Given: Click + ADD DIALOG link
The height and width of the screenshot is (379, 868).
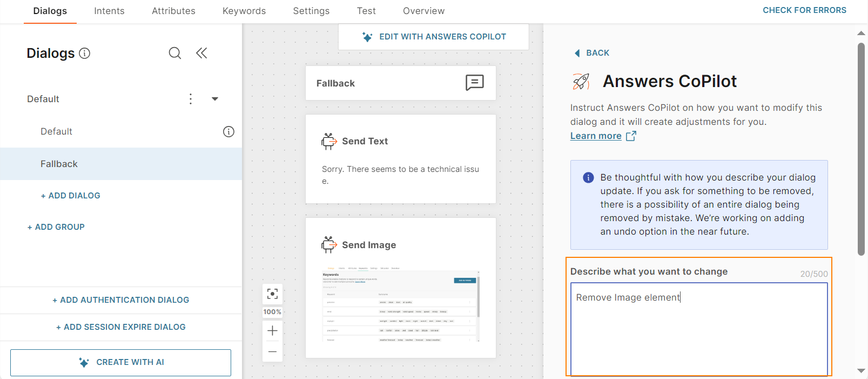Looking at the screenshot, I should (x=71, y=196).
